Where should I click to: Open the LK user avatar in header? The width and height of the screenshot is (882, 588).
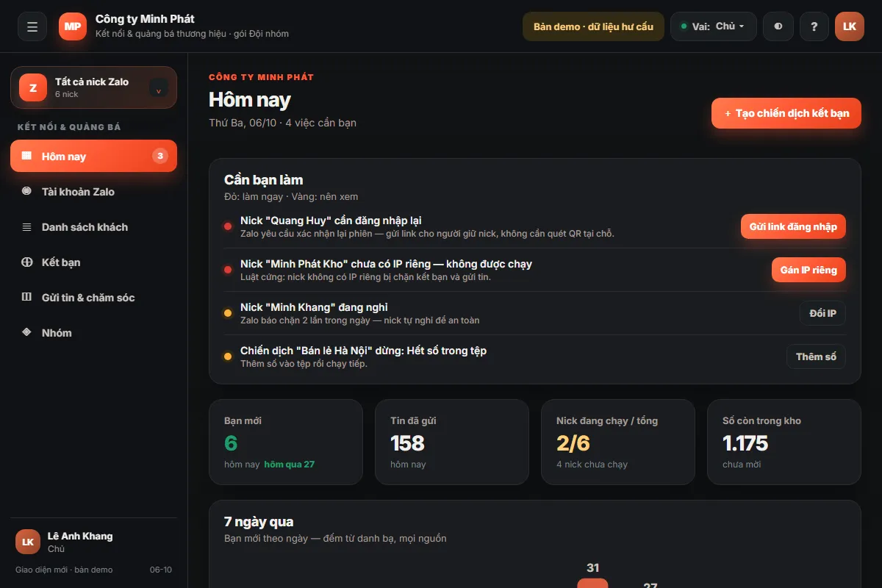(850, 26)
